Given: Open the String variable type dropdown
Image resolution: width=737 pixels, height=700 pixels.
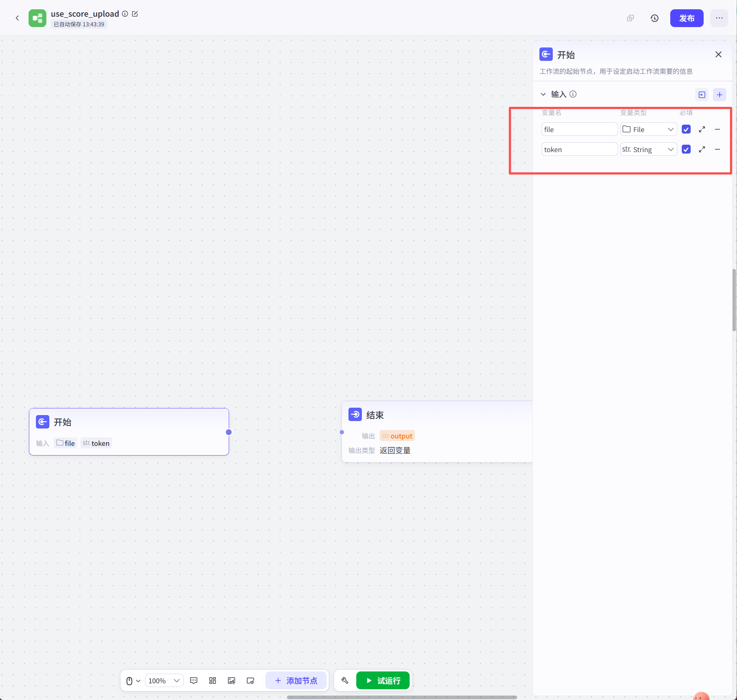Looking at the screenshot, I should tap(648, 149).
